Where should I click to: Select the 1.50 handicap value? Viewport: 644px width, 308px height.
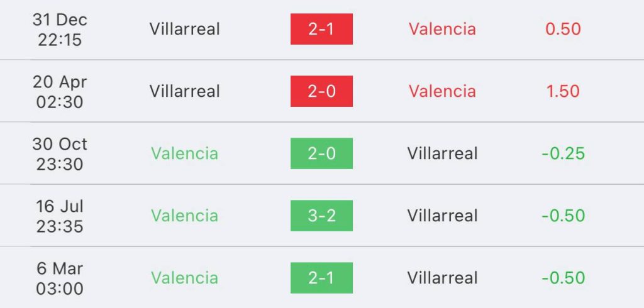click(x=563, y=91)
